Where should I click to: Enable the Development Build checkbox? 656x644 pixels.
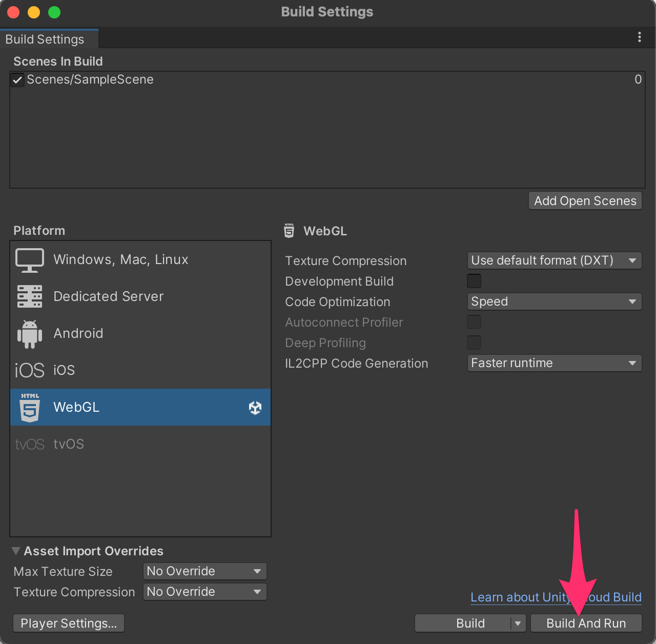474,281
